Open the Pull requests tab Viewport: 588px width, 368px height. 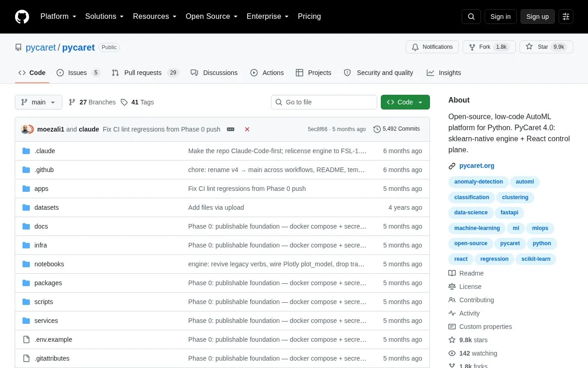pos(145,73)
